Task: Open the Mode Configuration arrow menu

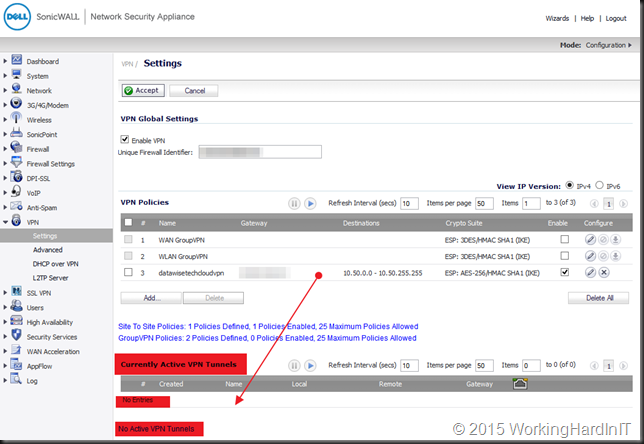Action: click(630, 45)
